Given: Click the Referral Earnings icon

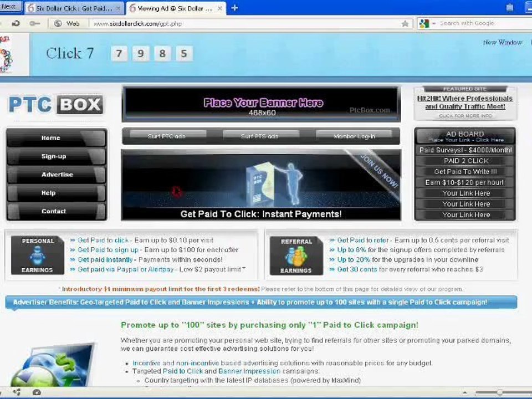Looking at the screenshot, I should coord(296,256).
